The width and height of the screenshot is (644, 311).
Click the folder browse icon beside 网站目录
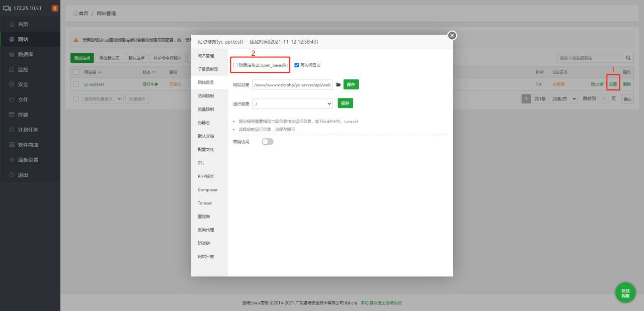(338, 84)
